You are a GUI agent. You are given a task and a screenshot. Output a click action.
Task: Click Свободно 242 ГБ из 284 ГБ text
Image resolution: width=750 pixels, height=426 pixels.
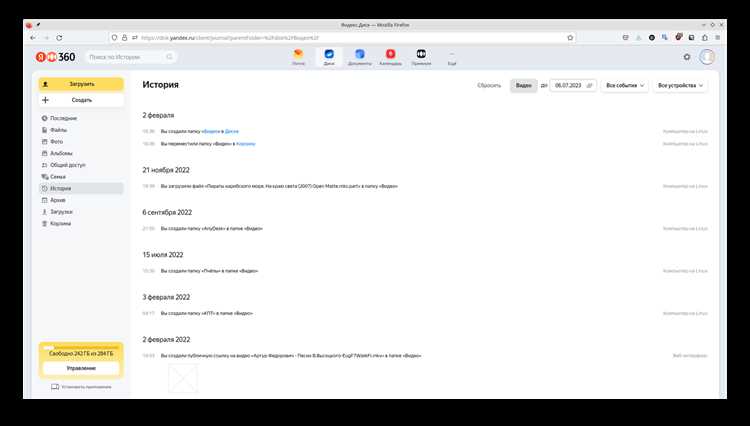coord(81,353)
